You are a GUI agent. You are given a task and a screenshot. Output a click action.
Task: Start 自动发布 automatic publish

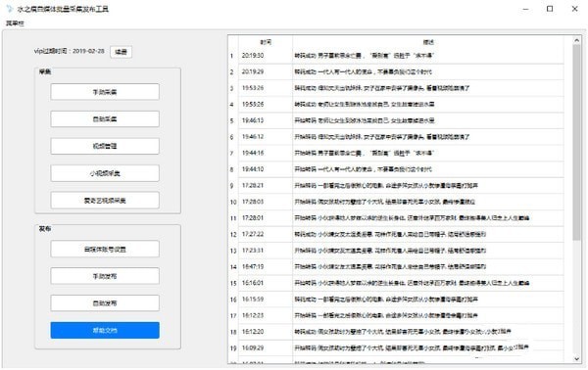[x=105, y=303]
